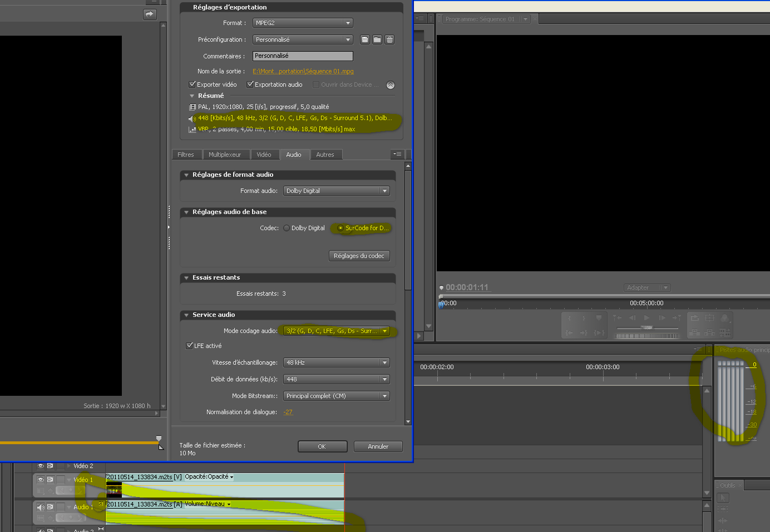Click jog wheel strip in Programme monitor
The image size is (770, 532).
pyautogui.click(x=647, y=336)
